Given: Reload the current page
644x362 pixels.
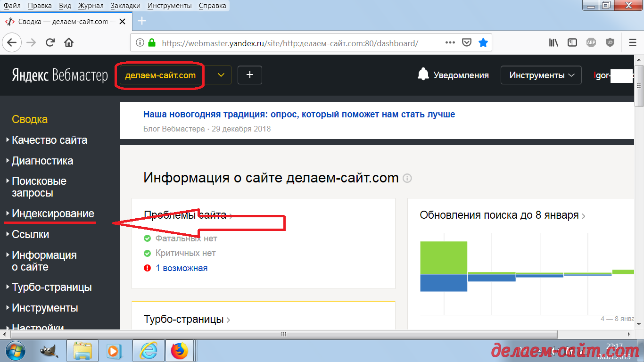Looking at the screenshot, I should (50, 42).
